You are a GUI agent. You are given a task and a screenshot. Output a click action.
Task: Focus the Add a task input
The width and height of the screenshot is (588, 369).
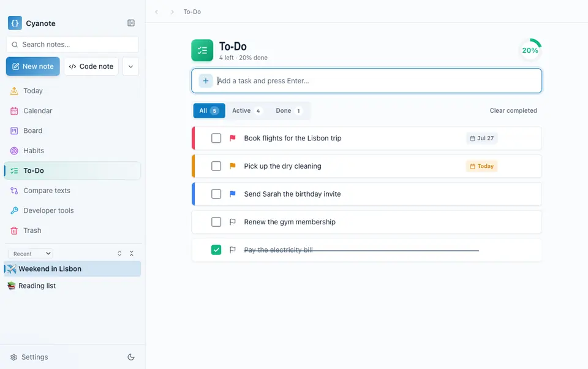pos(366,81)
